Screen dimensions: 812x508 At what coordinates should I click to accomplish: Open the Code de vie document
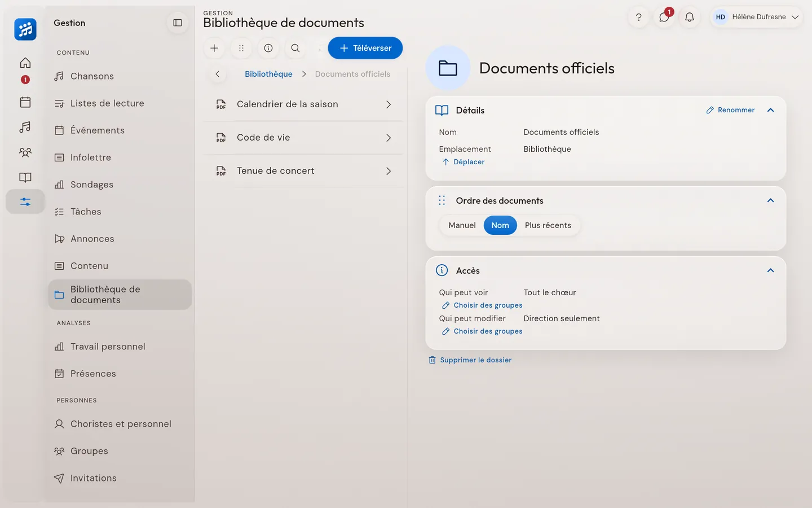303,138
